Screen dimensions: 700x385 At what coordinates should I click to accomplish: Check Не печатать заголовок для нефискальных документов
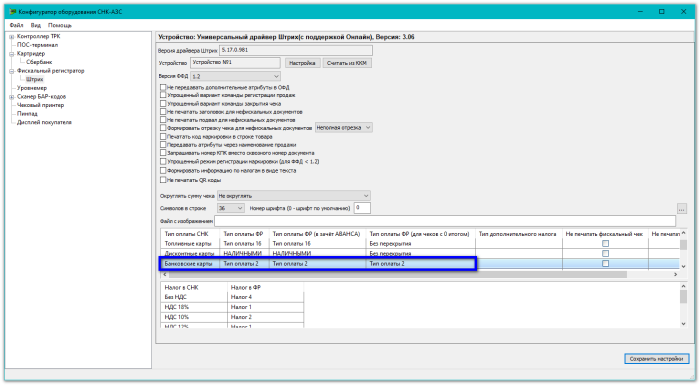pos(163,112)
